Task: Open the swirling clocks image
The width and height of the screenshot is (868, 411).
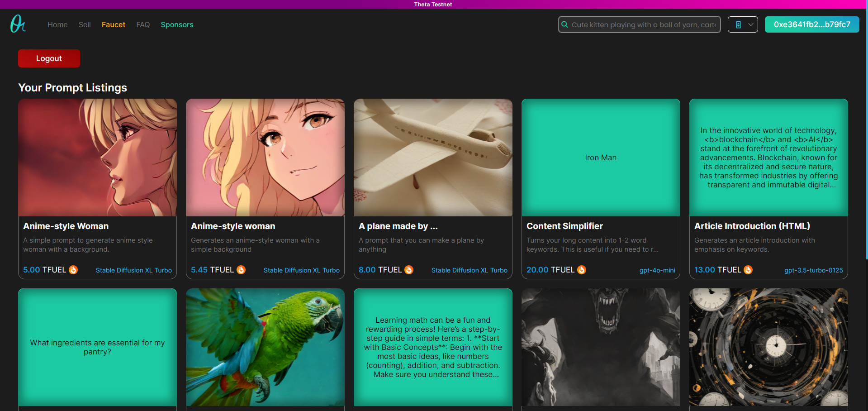Action: (x=769, y=347)
